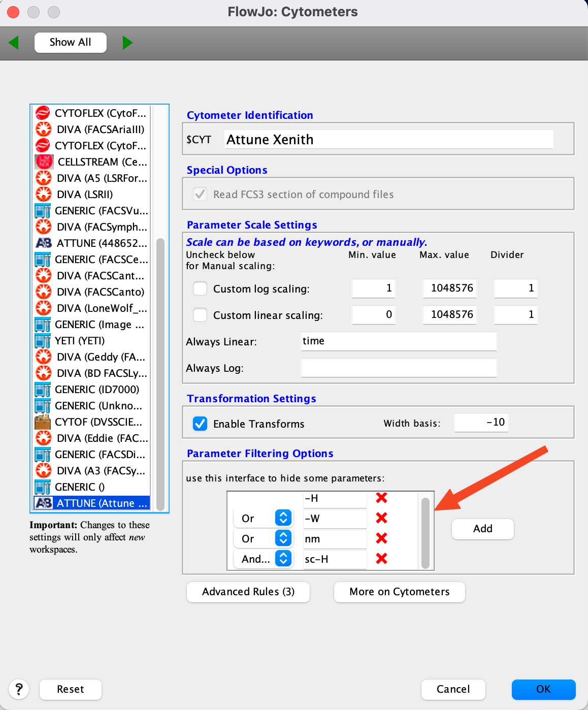Delete the sc-H filter with red X

381,559
